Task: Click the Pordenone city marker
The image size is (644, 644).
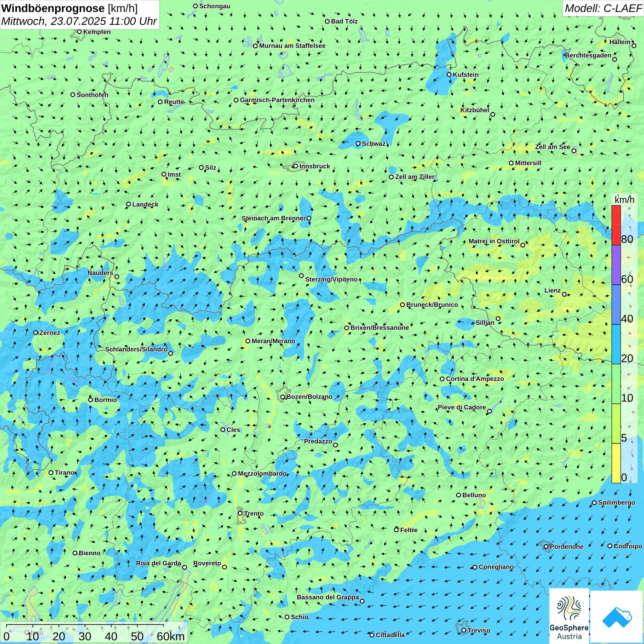Action: [546, 546]
